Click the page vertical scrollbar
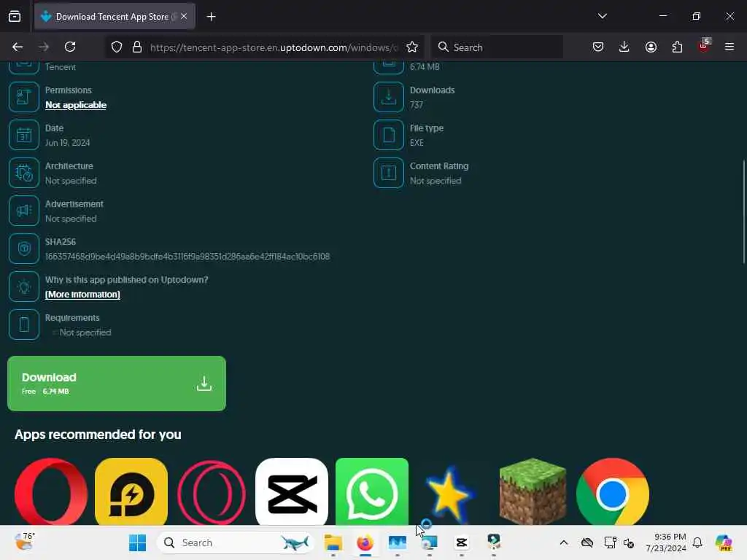This screenshot has width=747, height=560. point(743,212)
